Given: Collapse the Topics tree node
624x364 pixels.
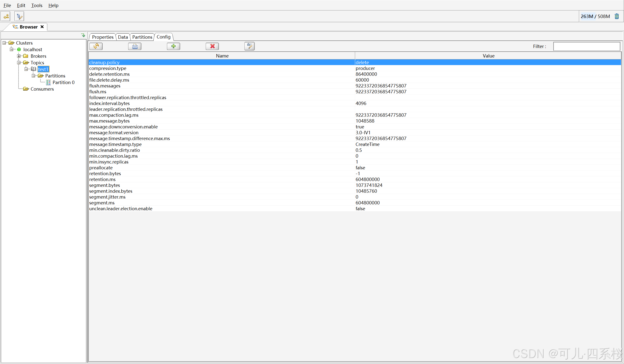Looking at the screenshot, I should coord(19,63).
